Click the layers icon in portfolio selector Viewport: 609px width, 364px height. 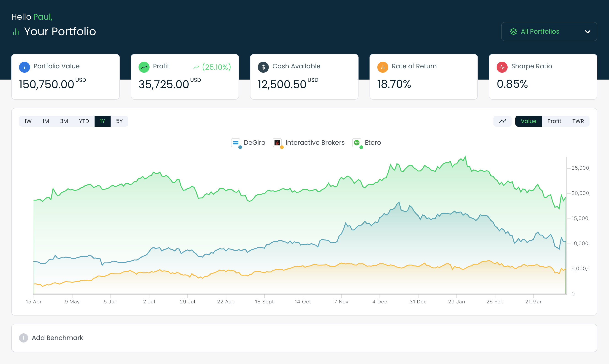pos(513,32)
